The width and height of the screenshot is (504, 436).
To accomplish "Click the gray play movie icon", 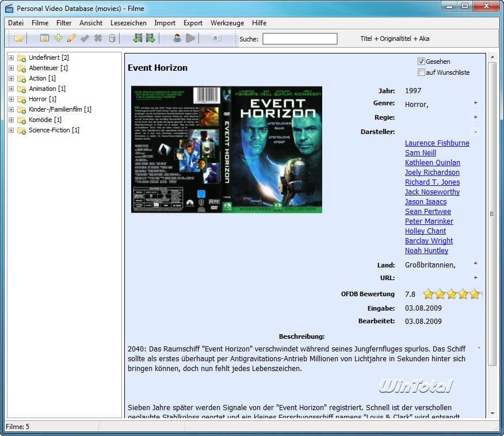I will point(190,38).
